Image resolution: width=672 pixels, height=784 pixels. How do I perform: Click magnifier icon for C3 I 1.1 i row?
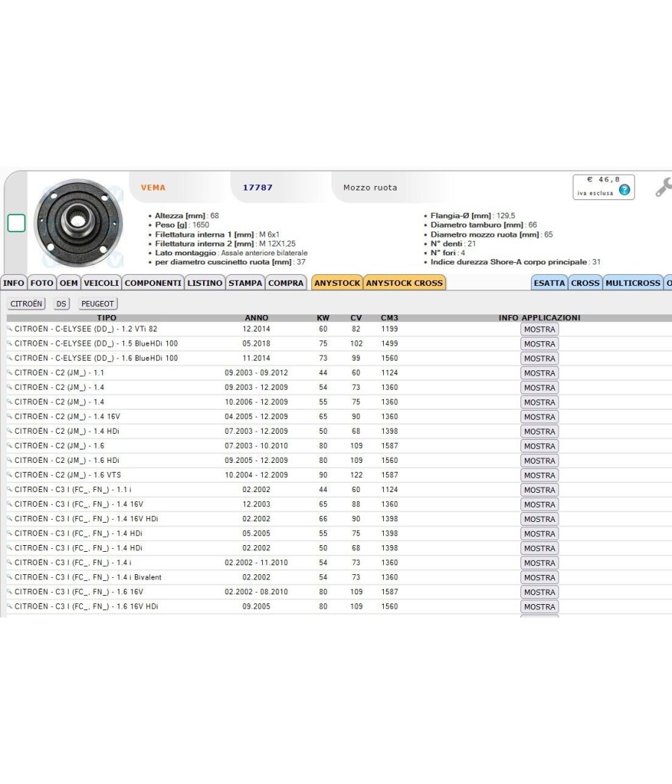click(9, 489)
